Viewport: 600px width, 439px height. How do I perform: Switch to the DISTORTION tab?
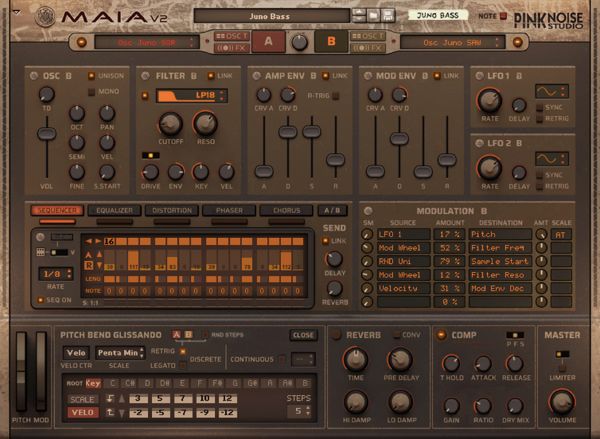(x=172, y=211)
